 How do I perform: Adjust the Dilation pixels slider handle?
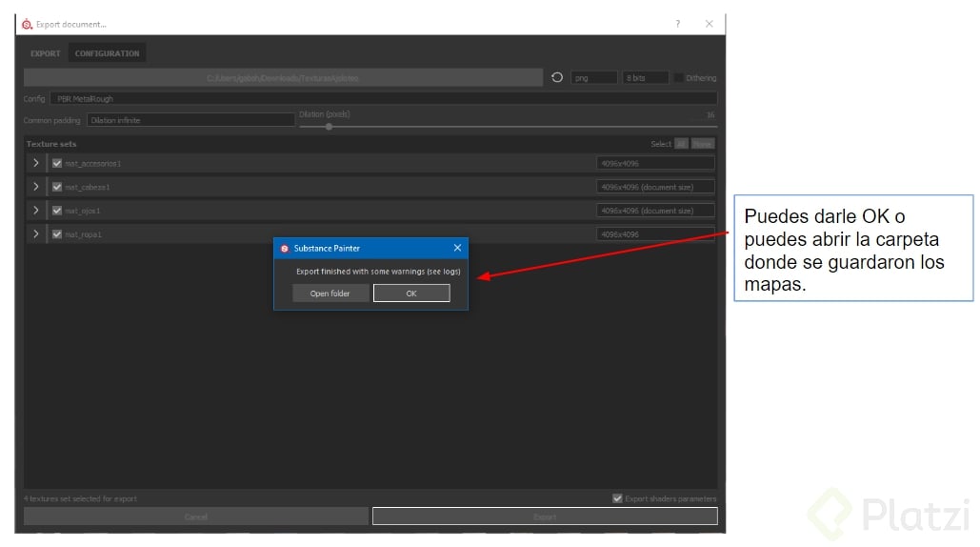click(329, 127)
